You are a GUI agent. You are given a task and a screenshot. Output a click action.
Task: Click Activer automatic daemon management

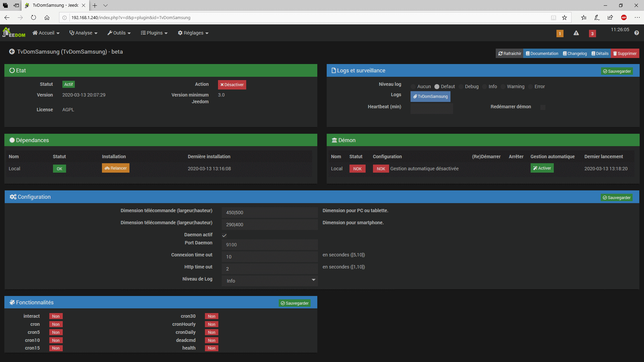(542, 168)
